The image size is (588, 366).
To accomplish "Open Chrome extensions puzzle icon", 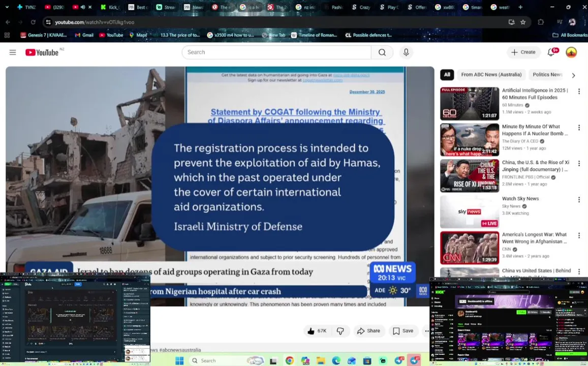I will point(540,22).
